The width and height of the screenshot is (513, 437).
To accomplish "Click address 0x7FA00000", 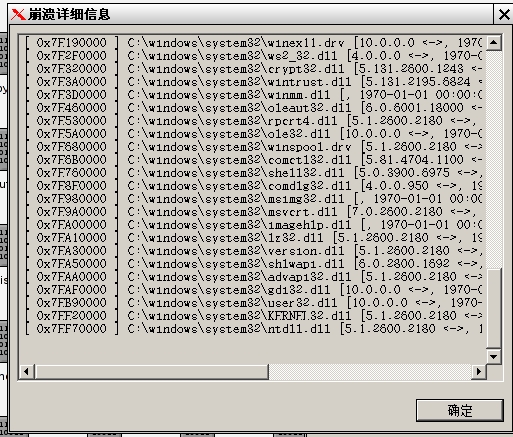I will tap(71, 225).
